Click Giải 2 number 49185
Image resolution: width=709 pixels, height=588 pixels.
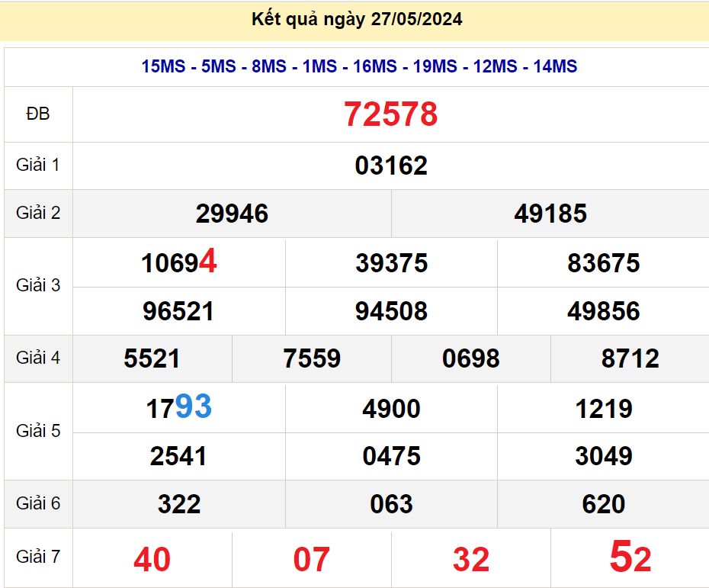coord(550,214)
